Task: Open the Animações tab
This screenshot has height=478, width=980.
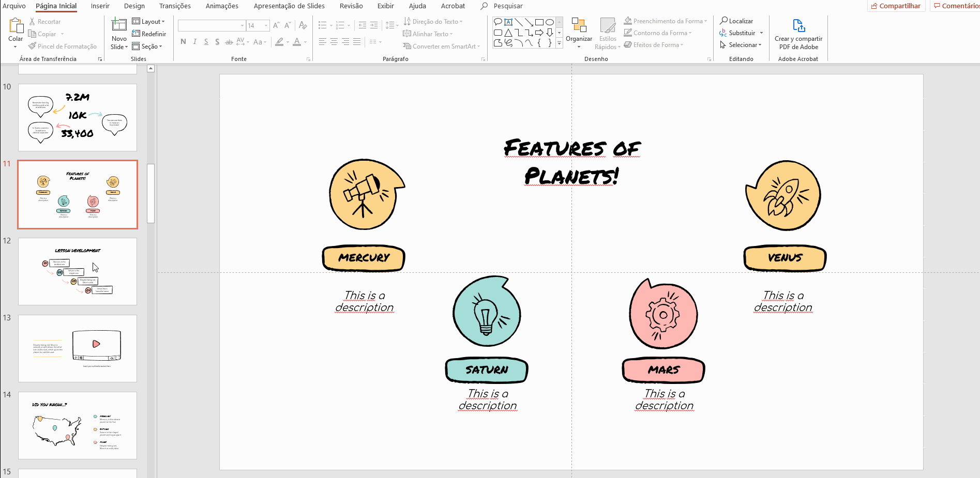Action: (x=222, y=6)
